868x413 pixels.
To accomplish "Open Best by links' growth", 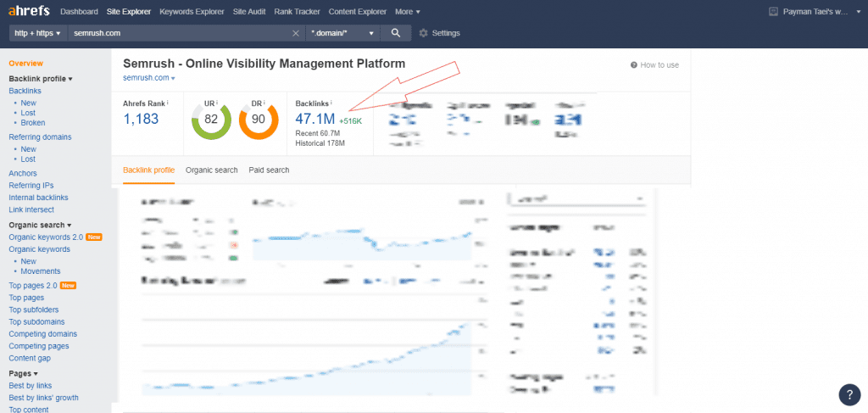I will pos(44,398).
